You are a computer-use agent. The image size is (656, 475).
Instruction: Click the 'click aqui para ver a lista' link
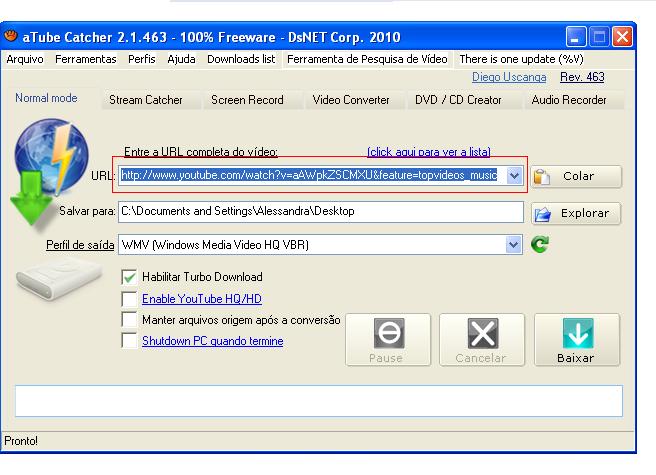(428, 152)
